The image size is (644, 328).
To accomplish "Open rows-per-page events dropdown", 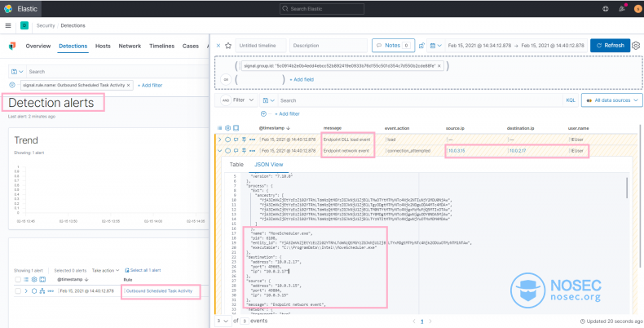I will click(x=223, y=321).
